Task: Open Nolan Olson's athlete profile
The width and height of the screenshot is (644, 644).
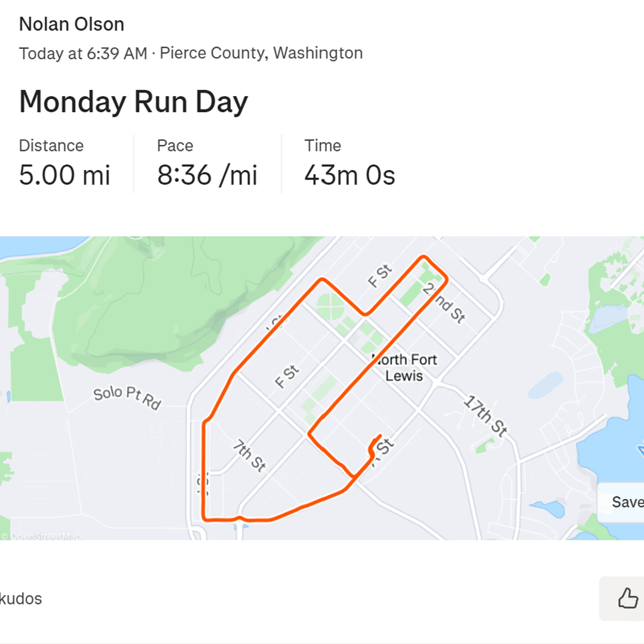Action: (x=72, y=24)
